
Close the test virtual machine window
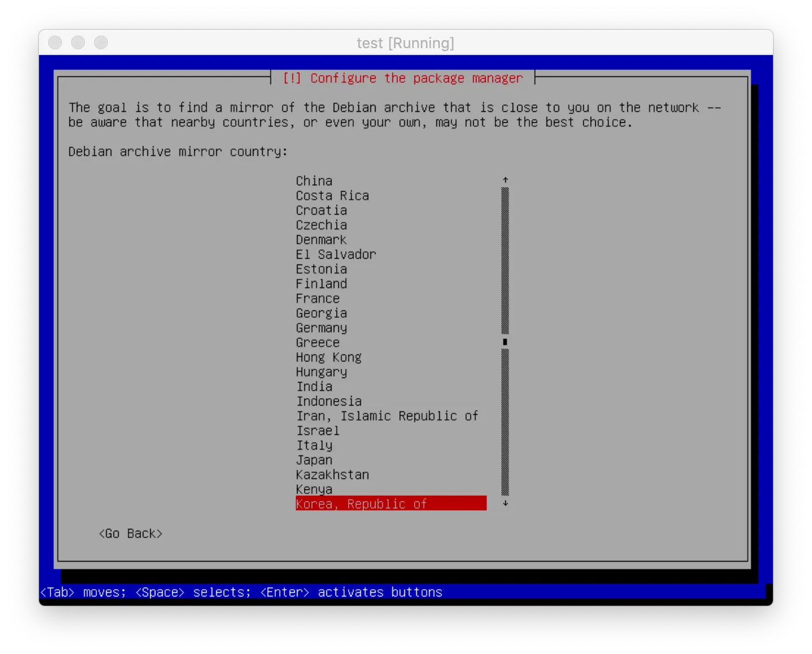click(x=55, y=42)
